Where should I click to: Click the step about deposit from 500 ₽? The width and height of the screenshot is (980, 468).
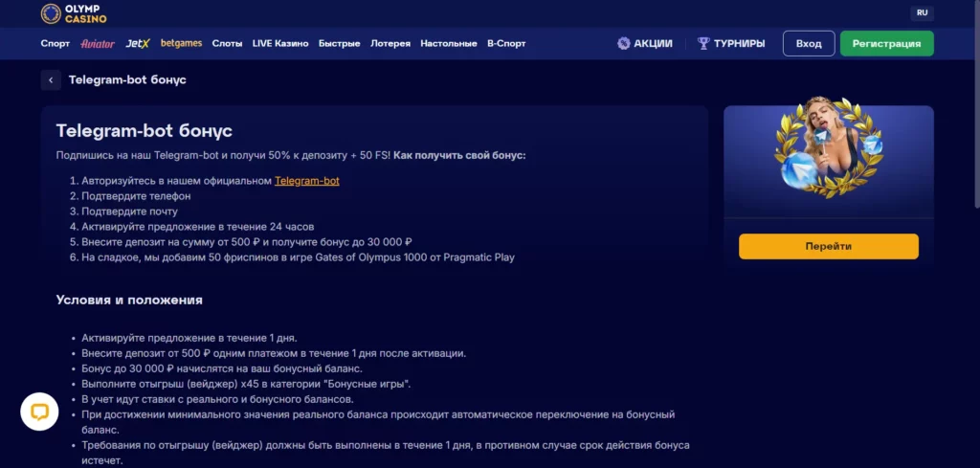click(247, 242)
